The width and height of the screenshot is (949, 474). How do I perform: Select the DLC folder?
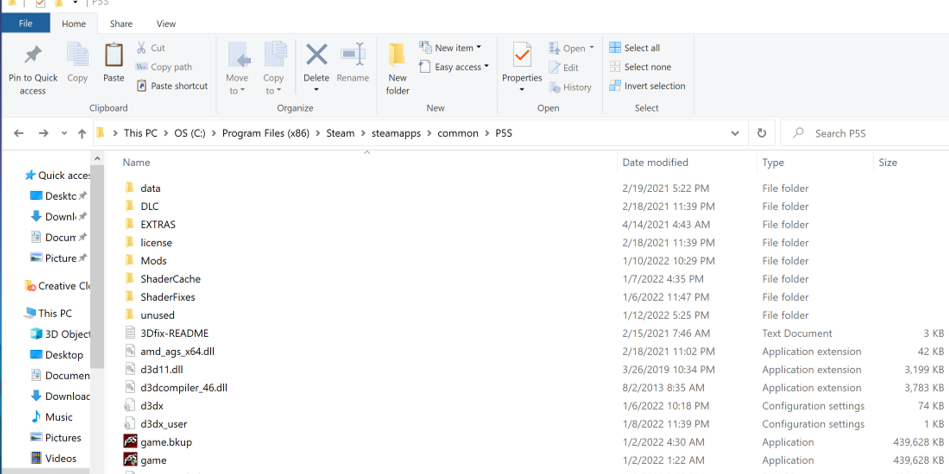coord(149,206)
